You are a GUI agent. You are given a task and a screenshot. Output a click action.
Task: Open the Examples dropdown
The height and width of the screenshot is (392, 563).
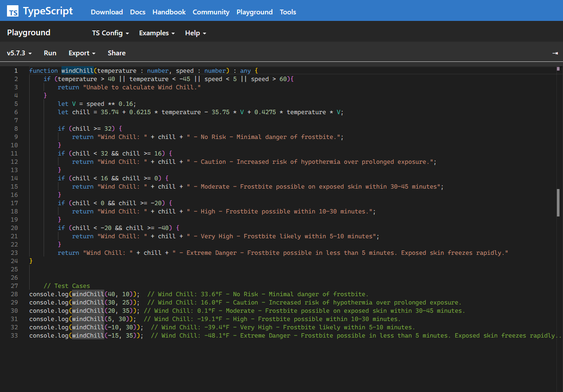[x=157, y=33]
